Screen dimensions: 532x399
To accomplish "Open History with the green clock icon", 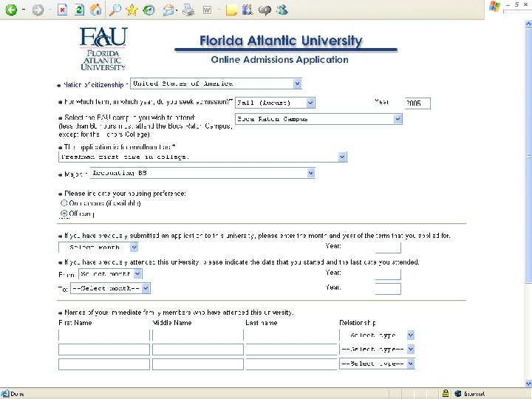I will coord(149,10).
